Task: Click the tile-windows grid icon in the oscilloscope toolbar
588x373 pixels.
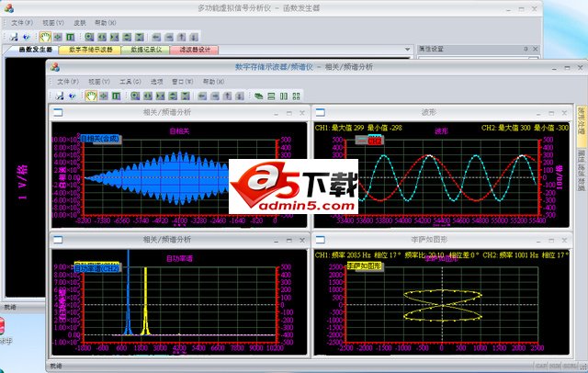Action: click(295, 95)
